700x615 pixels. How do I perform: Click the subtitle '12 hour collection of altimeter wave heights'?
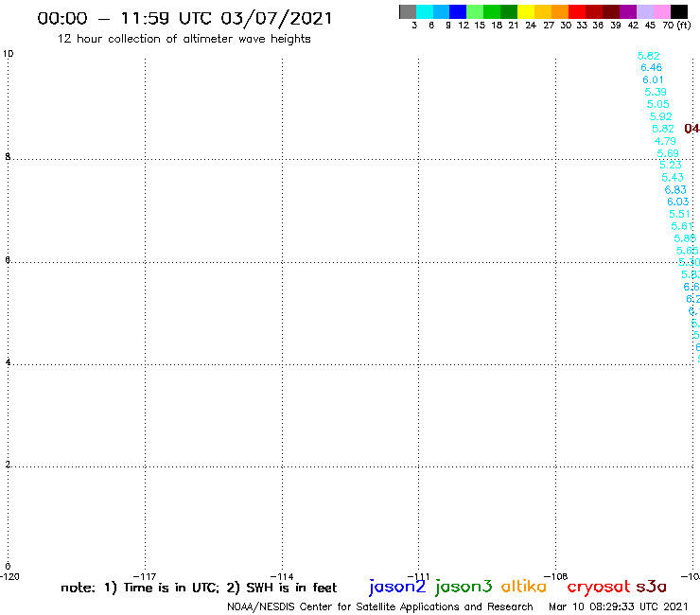tap(184, 39)
